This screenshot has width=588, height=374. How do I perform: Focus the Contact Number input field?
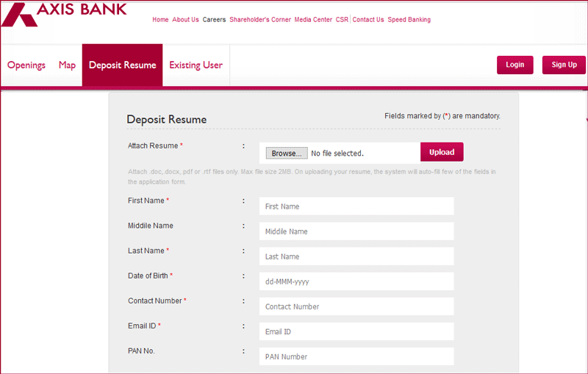tap(356, 306)
